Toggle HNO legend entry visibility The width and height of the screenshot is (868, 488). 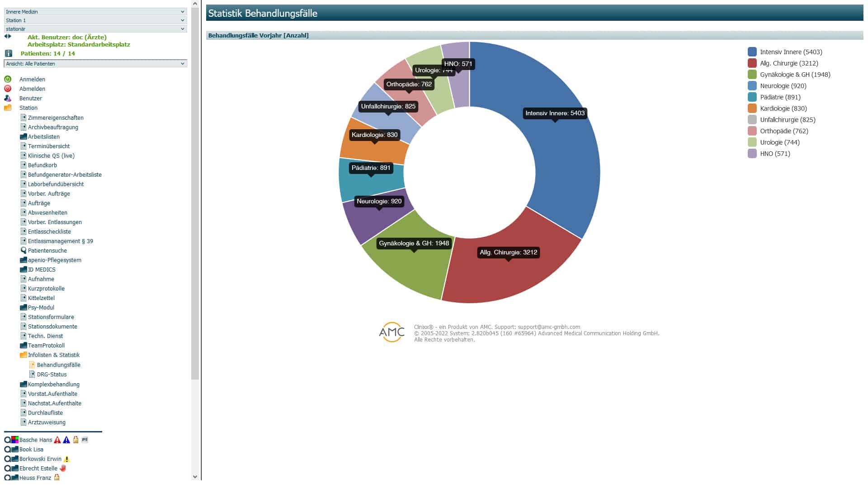point(774,154)
